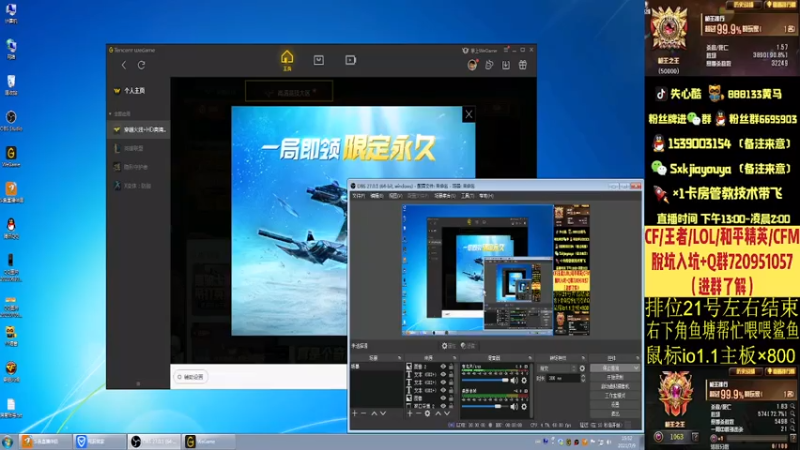Move OBS scene up

point(374,413)
